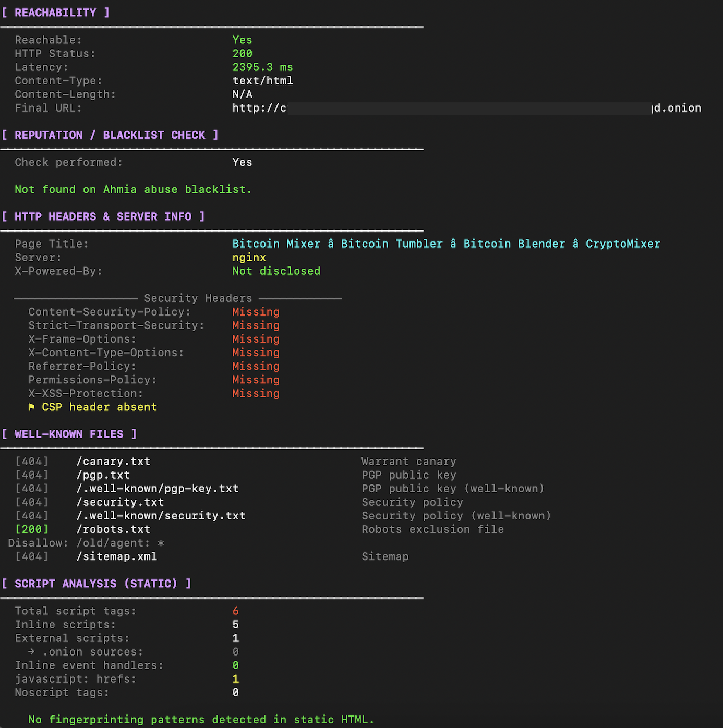Click the arrow before .onion sources

pos(32,652)
